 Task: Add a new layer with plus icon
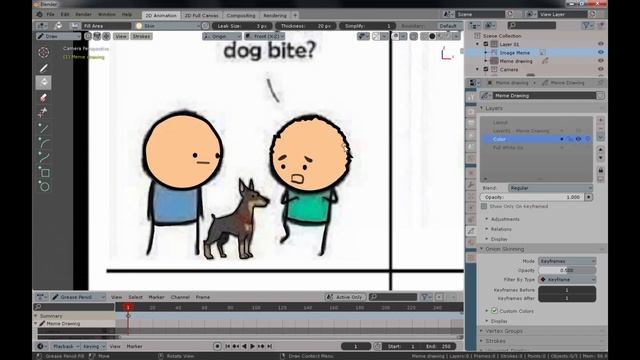(600, 120)
